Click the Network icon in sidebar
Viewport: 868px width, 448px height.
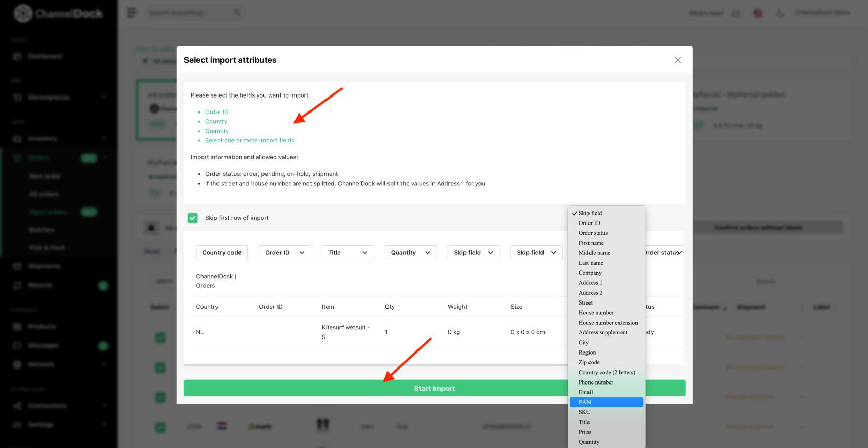(x=17, y=364)
